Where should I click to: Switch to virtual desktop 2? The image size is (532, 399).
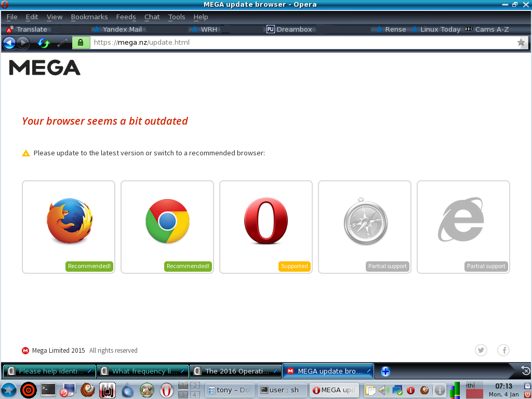(195, 386)
